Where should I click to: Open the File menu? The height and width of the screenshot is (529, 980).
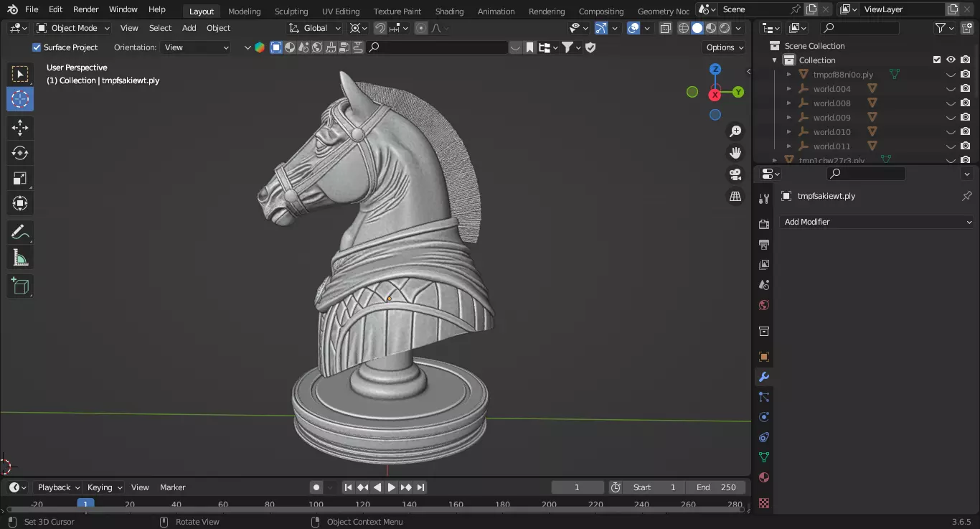click(x=32, y=9)
